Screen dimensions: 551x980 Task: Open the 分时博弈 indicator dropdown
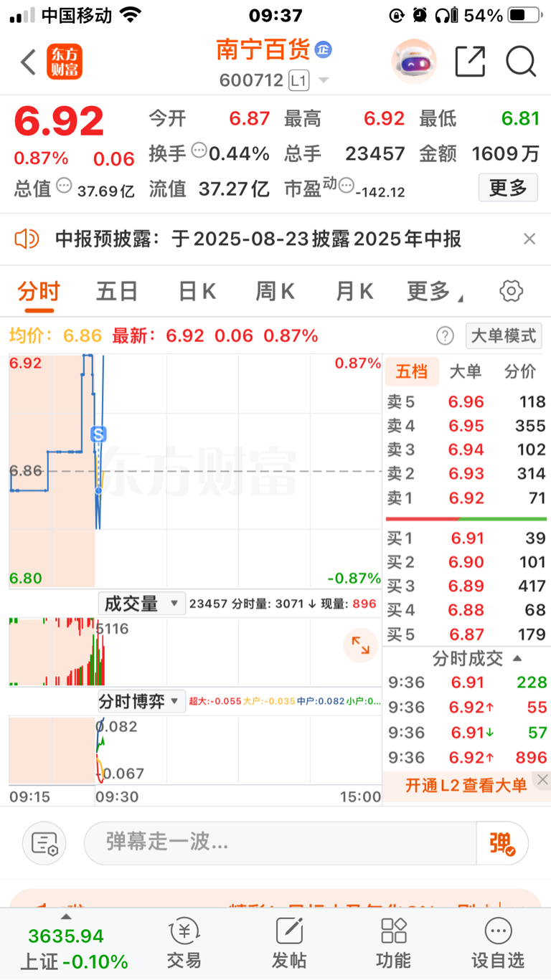pyautogui.click(x=141, y=701)
